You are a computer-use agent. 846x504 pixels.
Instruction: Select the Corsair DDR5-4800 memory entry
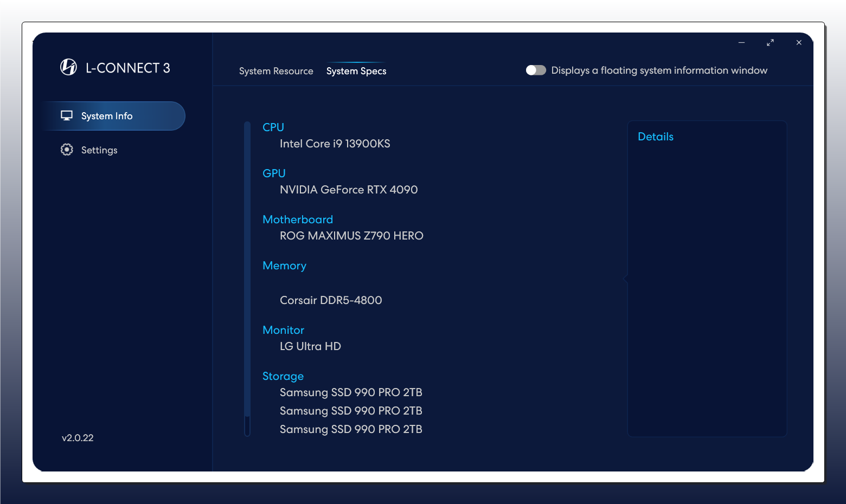331,300
